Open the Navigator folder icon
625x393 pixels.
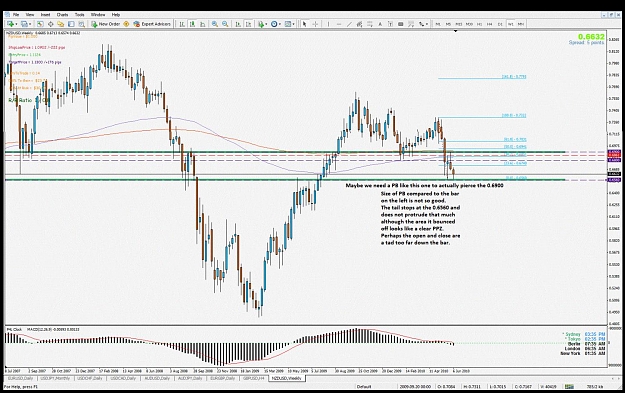[61, 24]
